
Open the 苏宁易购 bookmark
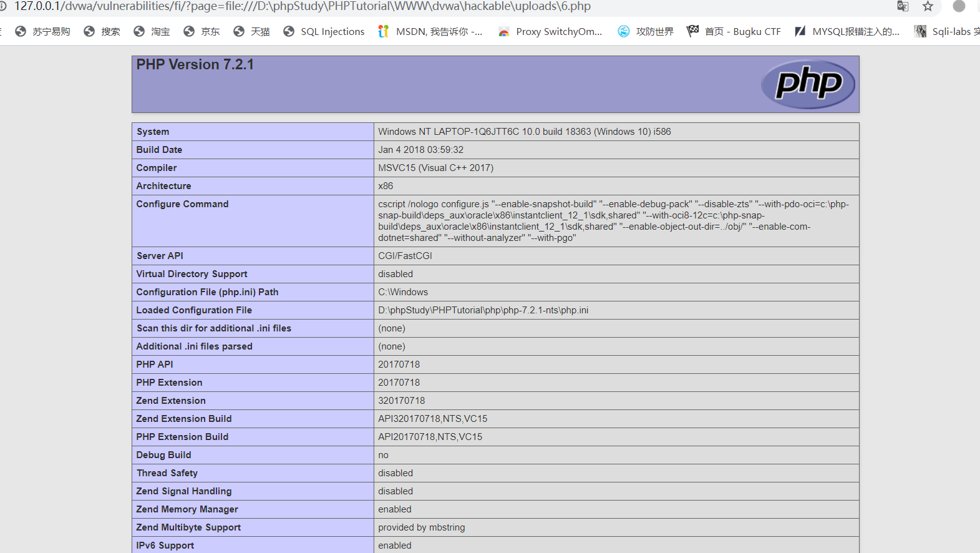pos(42,32)
